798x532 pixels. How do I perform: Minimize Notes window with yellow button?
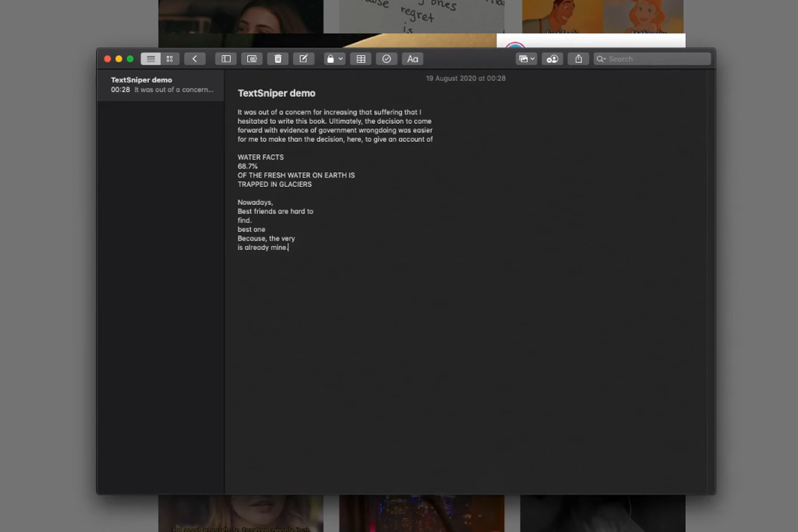pyautogui.click(x=118, y=59)
